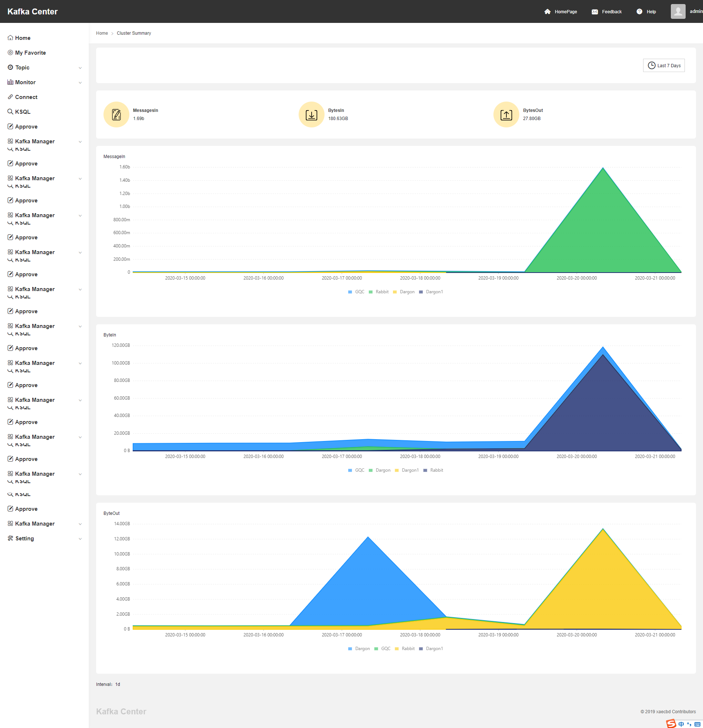This screenshot has height=728, width=703.
Task: Click the Home sidebar house icon
Action: (10, 38)
